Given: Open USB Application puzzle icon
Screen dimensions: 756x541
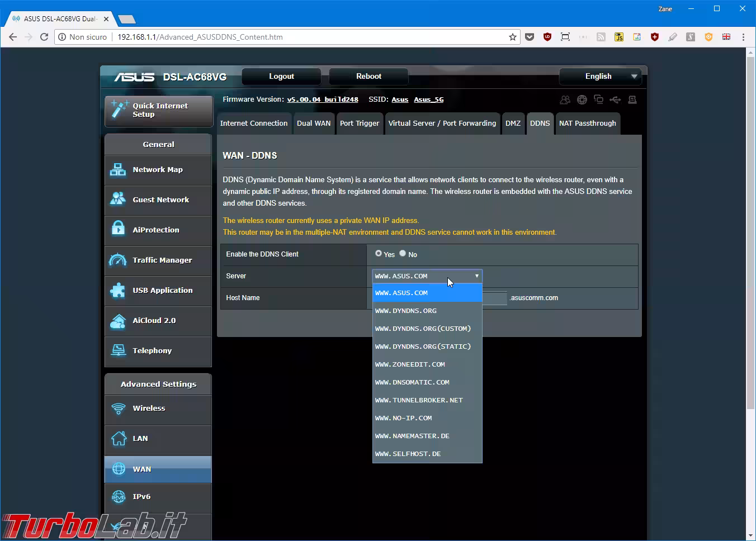Looking at the screenshot, I should 118,291.
